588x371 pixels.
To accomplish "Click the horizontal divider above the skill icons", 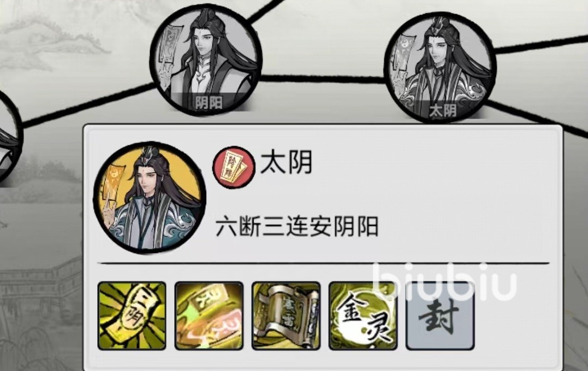I will point(323,263).
